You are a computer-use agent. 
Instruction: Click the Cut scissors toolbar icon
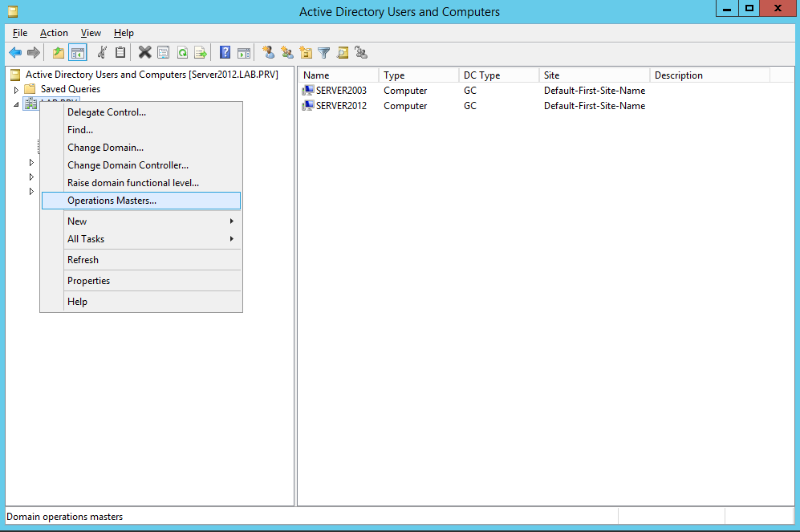tap(102, 52)
